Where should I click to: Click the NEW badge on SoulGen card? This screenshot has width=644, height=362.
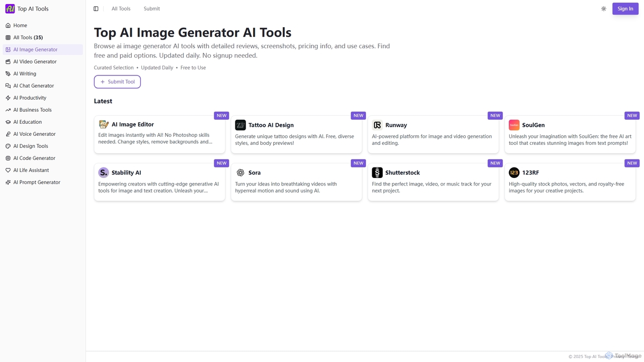point(632,115)
